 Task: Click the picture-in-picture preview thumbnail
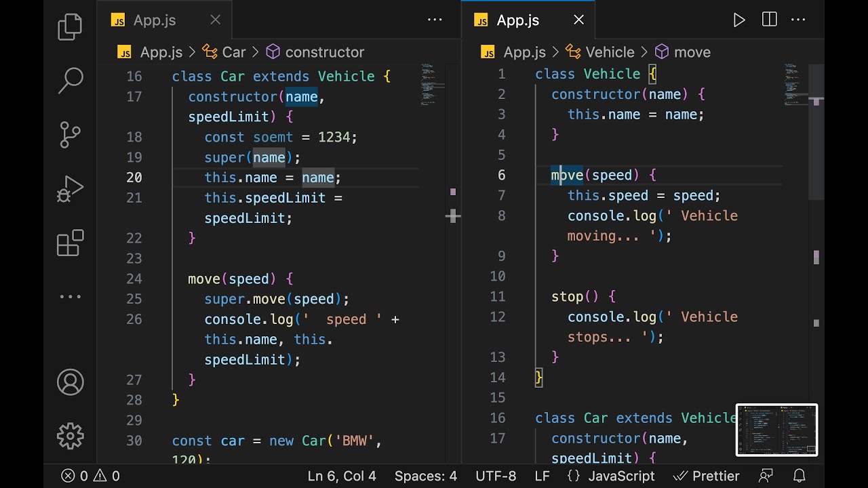point(777,430)
